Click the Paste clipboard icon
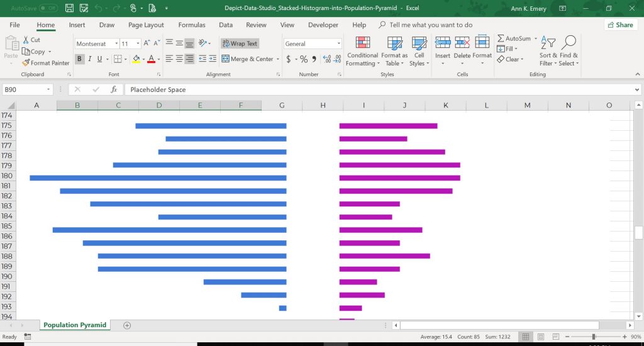The height and width of the screenshot is (346, 644). [11, 43]
